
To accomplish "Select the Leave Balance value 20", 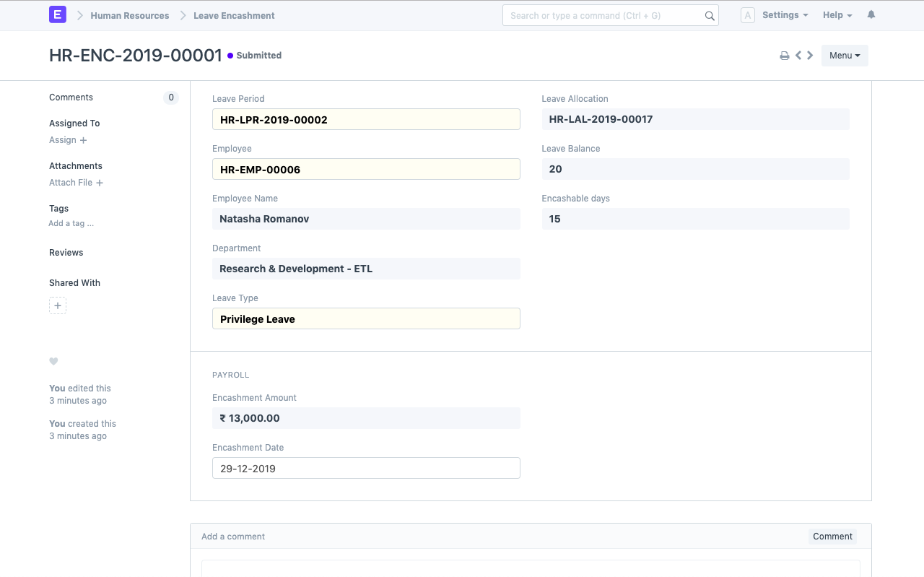I will pyautogui.click(x=696, y=169).
